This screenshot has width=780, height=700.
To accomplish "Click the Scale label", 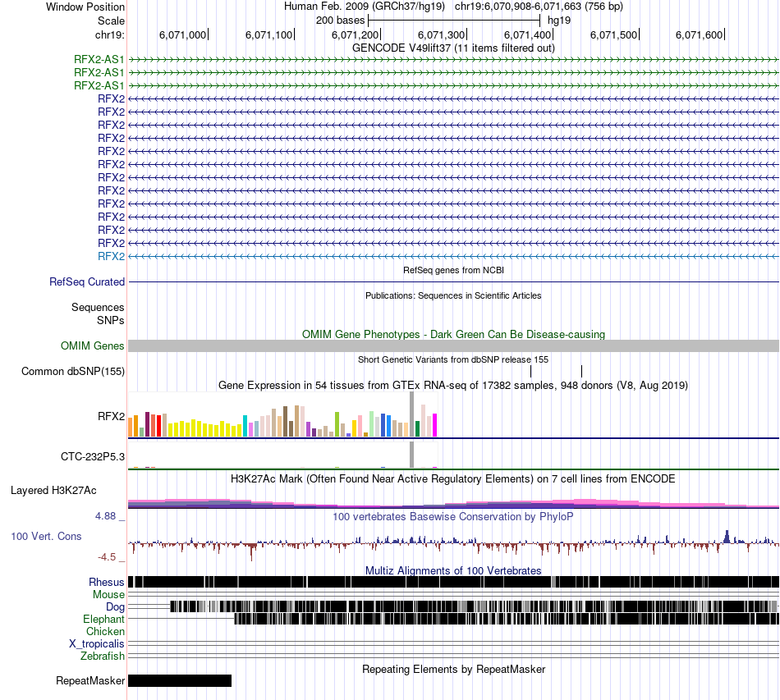I will click(111, 21).
